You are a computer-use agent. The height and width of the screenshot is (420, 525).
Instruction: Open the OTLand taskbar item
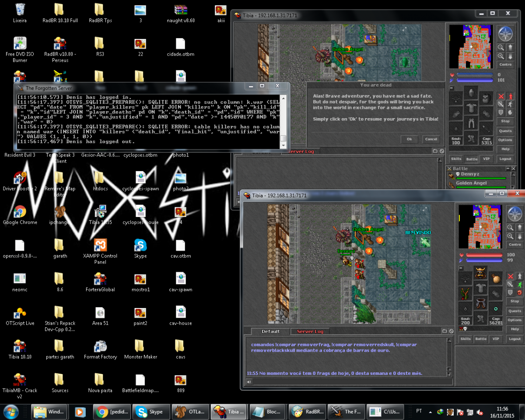coord(190,412)
